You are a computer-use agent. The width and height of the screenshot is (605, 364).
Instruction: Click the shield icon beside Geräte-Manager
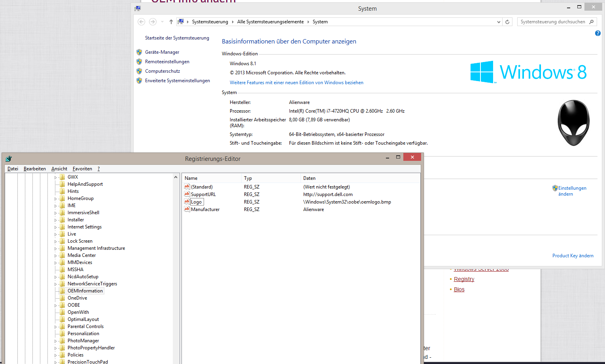(139, 52)
